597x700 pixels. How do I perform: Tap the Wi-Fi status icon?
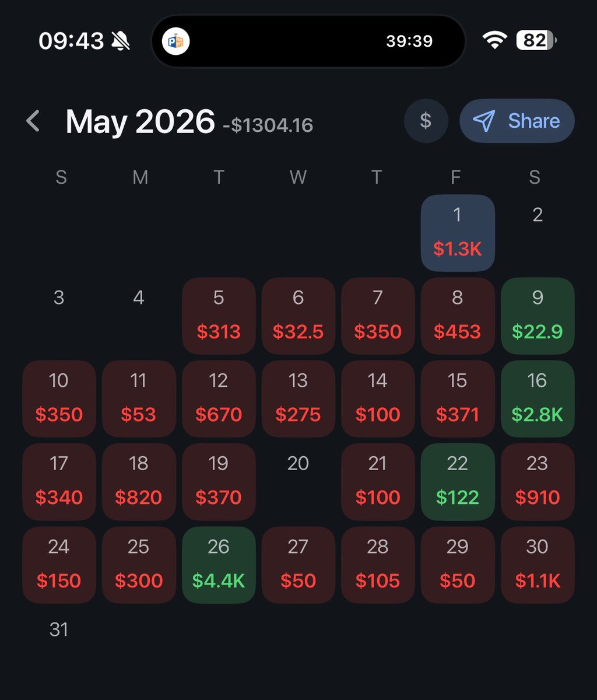494,40
